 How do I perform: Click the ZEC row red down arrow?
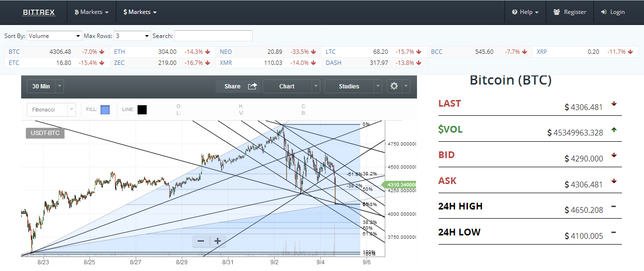pos(207,63)
